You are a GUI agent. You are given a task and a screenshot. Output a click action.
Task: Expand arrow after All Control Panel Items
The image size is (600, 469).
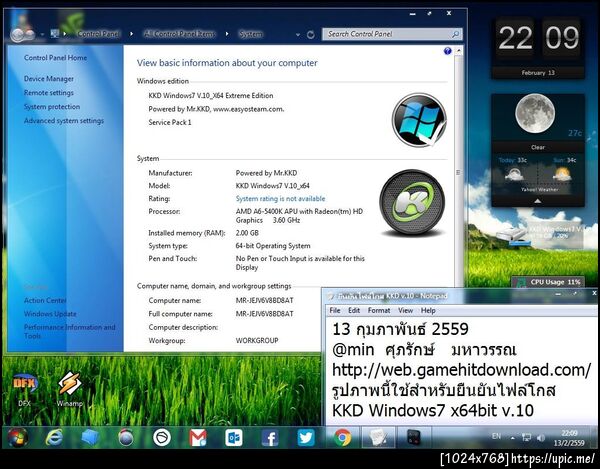[x=227, y=34]
